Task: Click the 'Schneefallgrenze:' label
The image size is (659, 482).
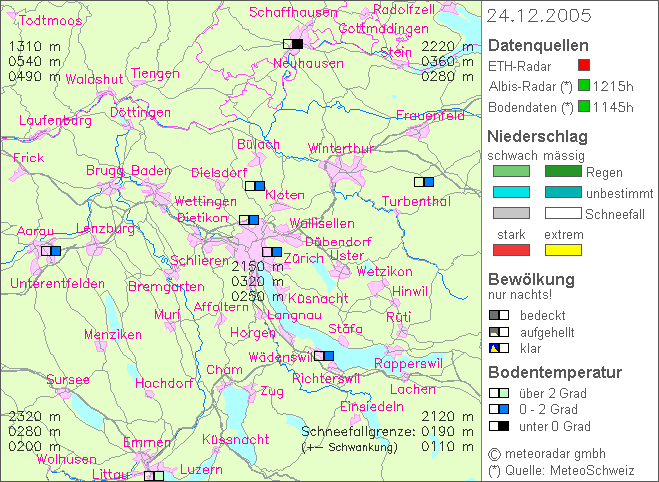Action: click(x=358, y=432)
